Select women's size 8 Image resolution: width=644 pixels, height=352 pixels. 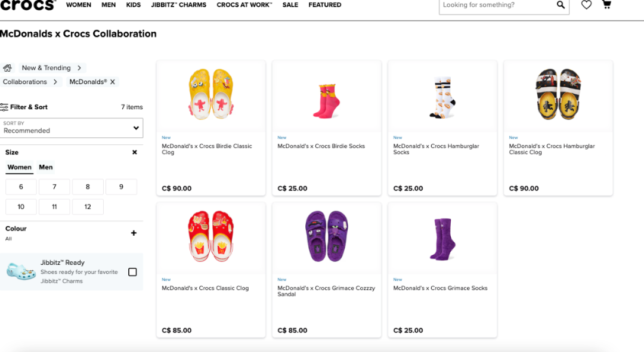88,187
